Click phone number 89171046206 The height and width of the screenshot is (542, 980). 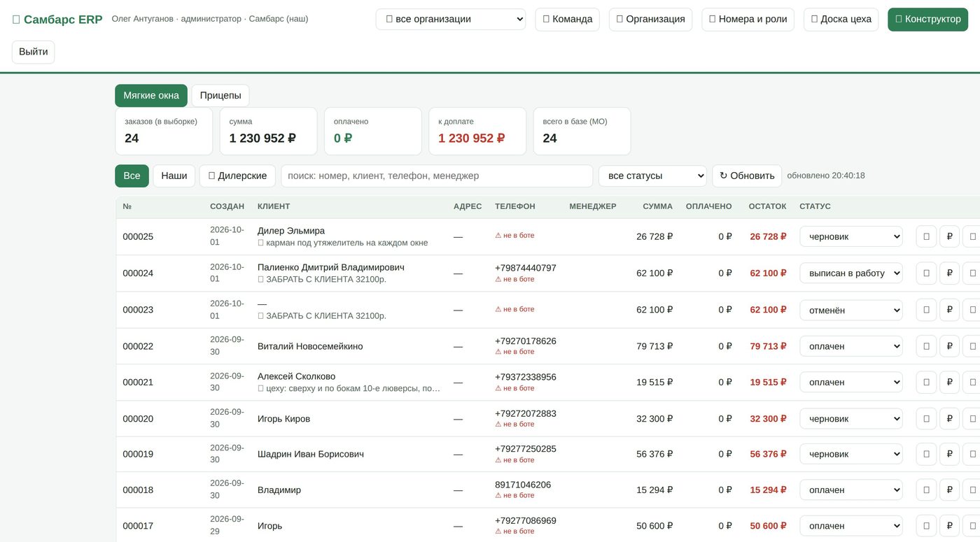[523, 485]
